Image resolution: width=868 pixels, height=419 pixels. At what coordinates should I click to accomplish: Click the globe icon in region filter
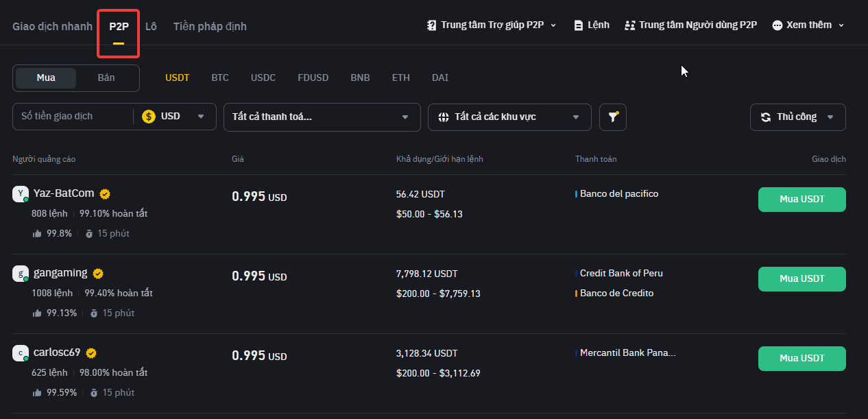(x=443, y=117)
